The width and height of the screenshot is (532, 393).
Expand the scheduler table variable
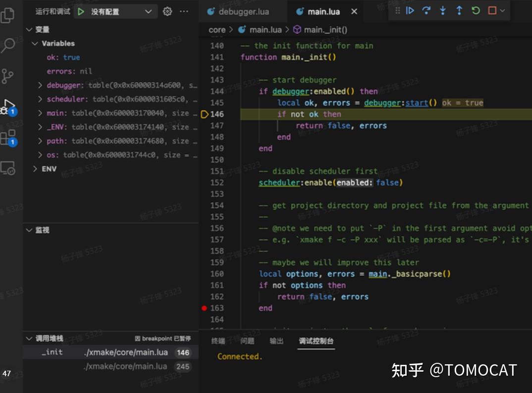[40, 99]
